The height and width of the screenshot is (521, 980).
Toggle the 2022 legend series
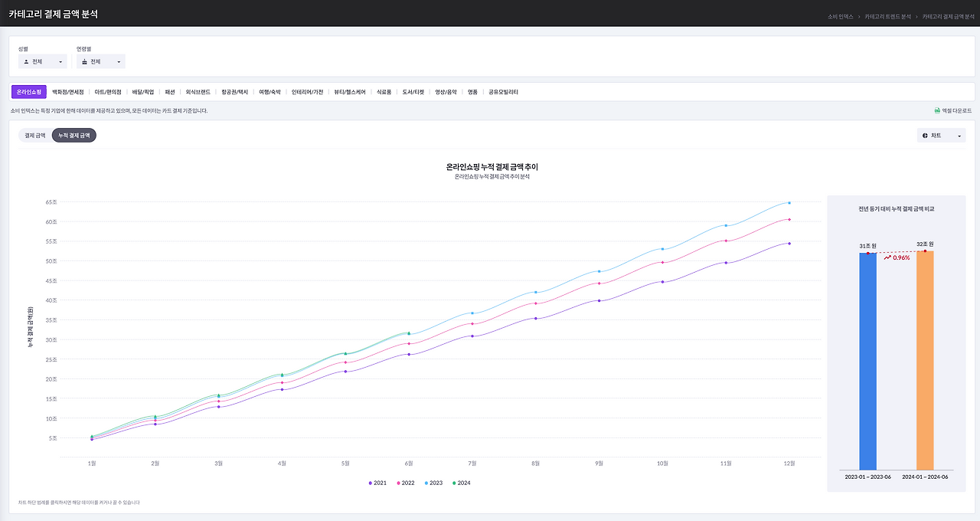(x=405, y=483)
